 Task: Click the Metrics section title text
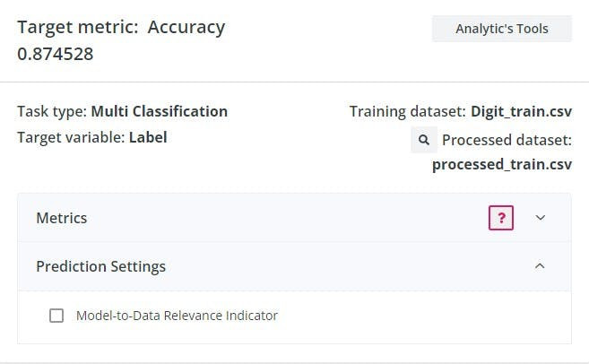61,218
